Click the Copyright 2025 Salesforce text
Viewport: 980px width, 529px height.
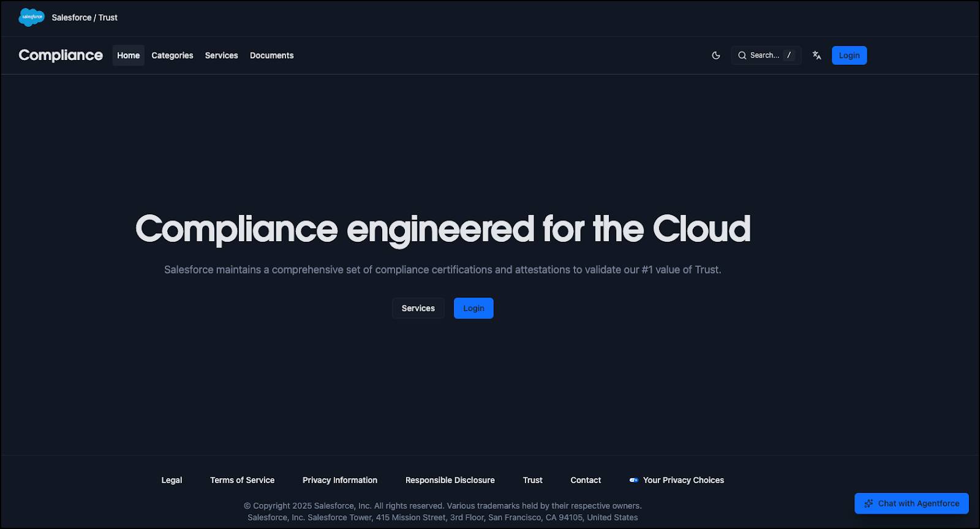coord(443,506)
